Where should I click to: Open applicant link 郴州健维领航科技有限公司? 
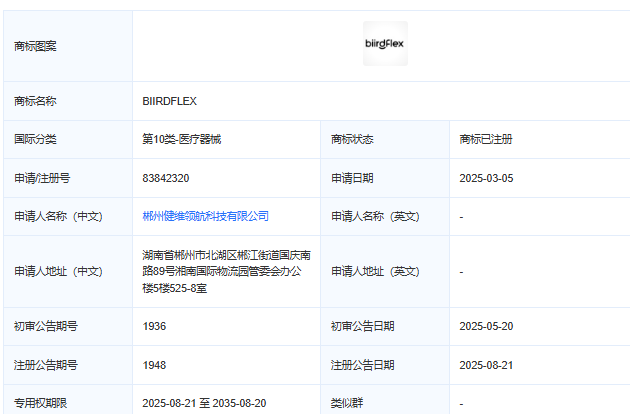click(205, 216)
